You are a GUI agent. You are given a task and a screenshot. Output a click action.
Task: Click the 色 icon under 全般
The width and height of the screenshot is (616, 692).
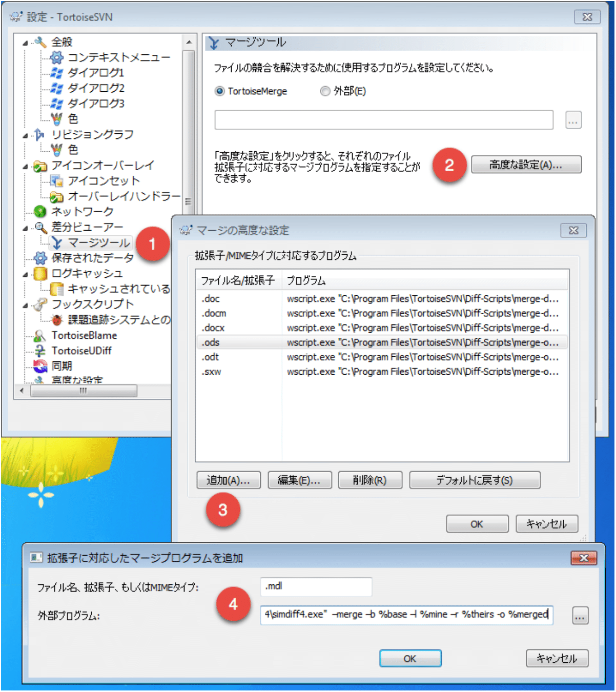coord(56,119)
